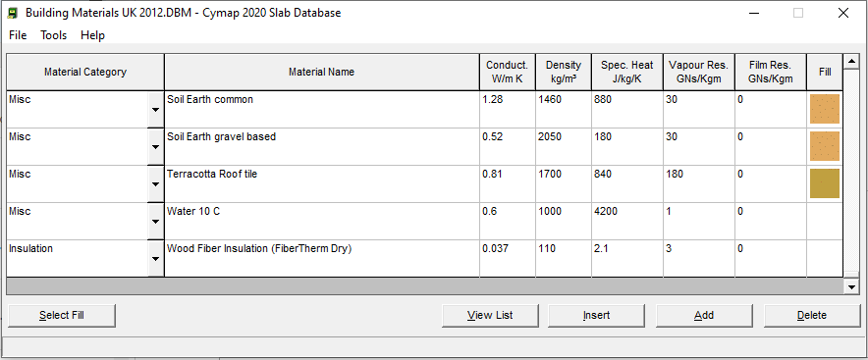This screenshot has height=360, width=868.
Task: Click the table scrollbar down arrow
Action: coord(851,287)
